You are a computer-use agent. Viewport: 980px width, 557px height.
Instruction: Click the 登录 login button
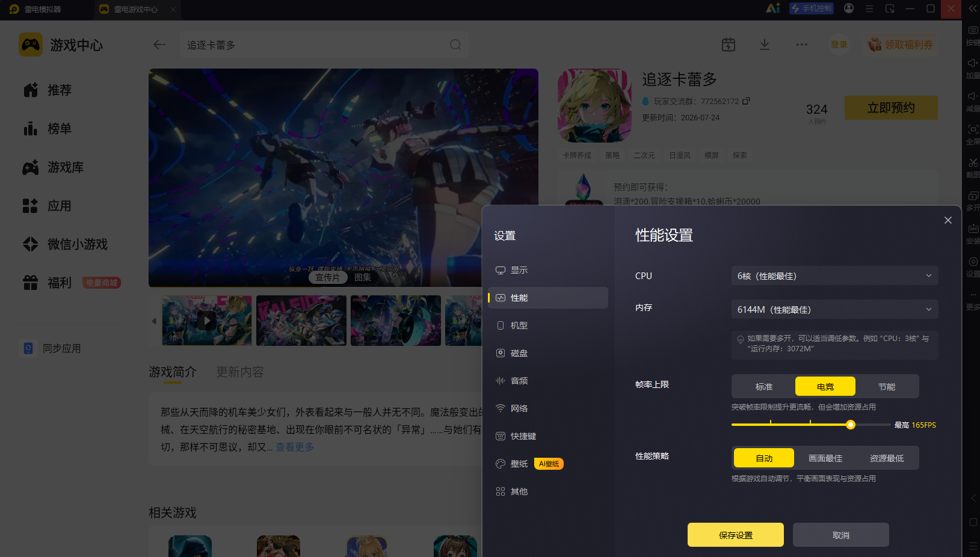[839, 45]
